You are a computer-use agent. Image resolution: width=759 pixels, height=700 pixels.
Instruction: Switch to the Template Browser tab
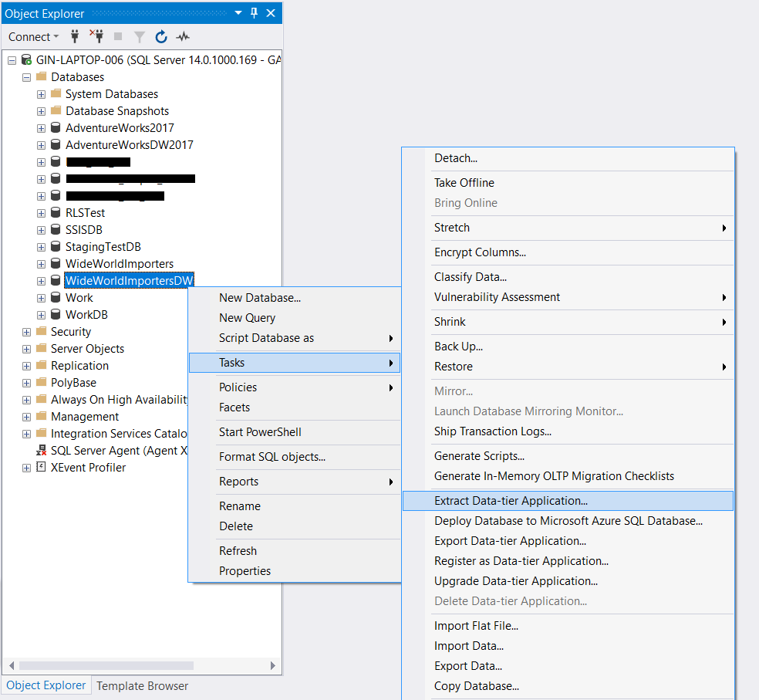(x=142, y=685)
